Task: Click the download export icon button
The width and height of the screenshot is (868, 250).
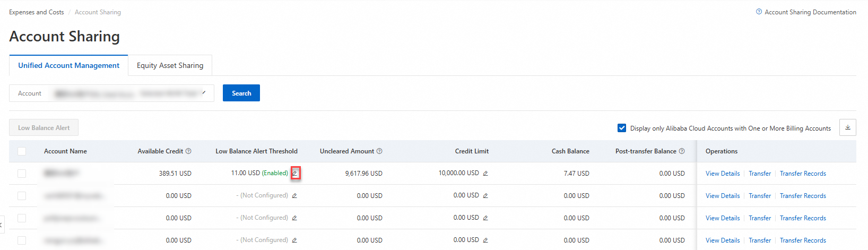Action: [x=848, y=127]
